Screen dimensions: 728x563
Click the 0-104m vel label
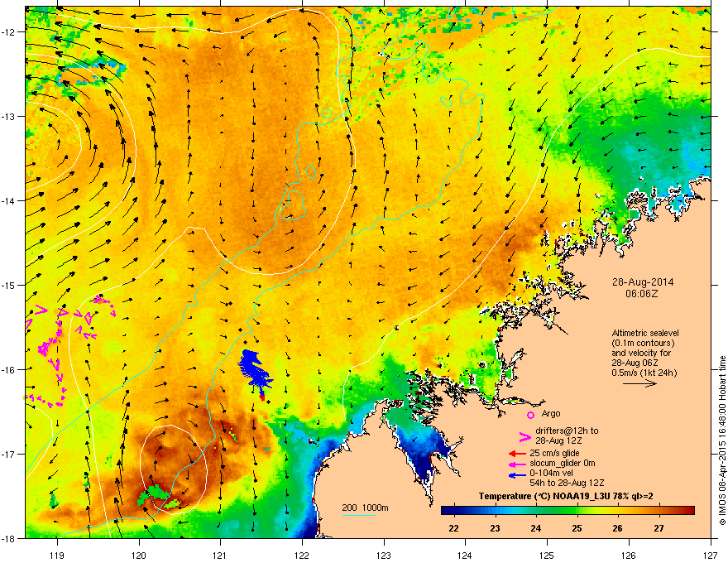(553, 474)
